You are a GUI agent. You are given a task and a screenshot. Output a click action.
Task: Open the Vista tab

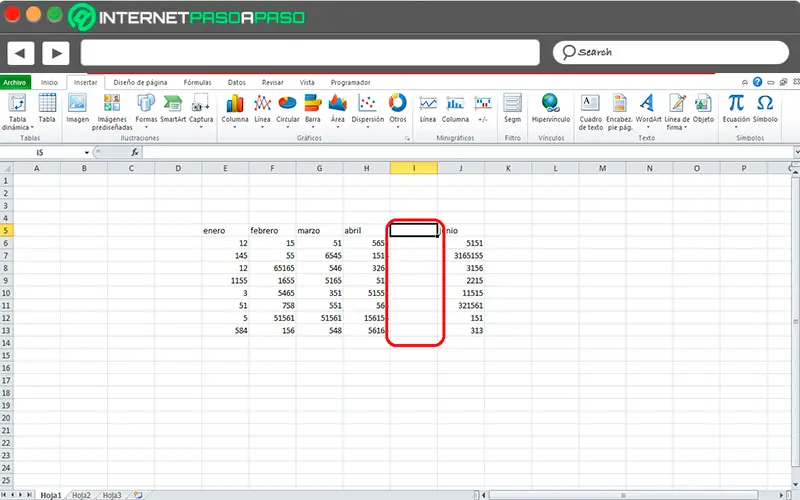tap(307, 82)
